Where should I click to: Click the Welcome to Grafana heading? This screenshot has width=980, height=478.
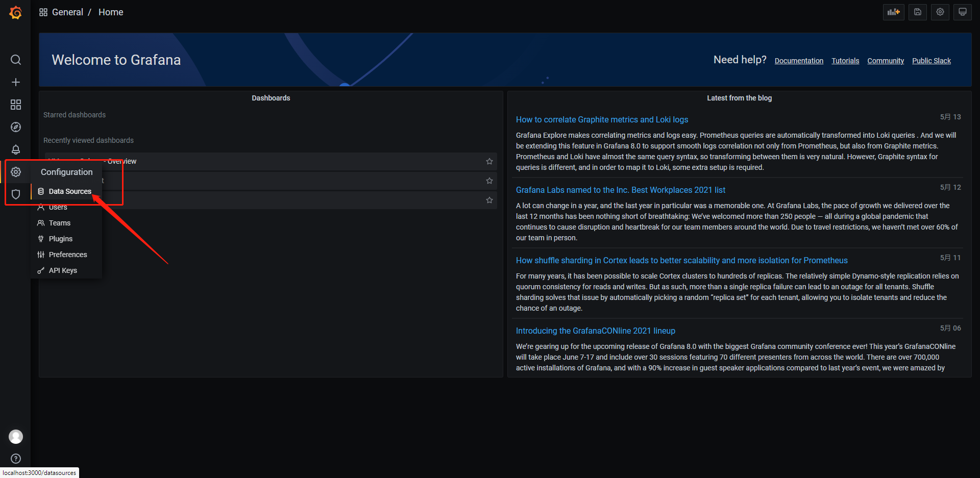(116, 60)
